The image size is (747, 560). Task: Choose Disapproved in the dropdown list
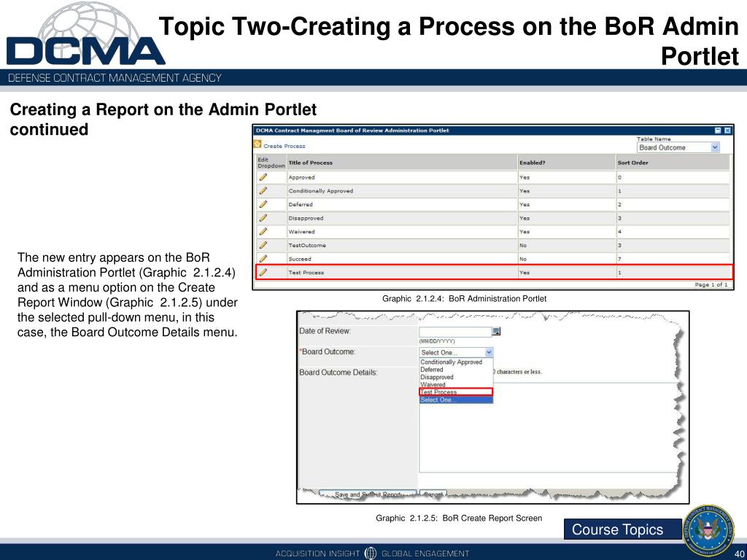tap(437, 377)
